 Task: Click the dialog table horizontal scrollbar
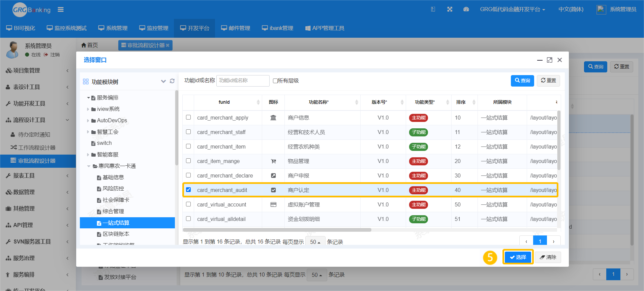[x=277, y=230]
